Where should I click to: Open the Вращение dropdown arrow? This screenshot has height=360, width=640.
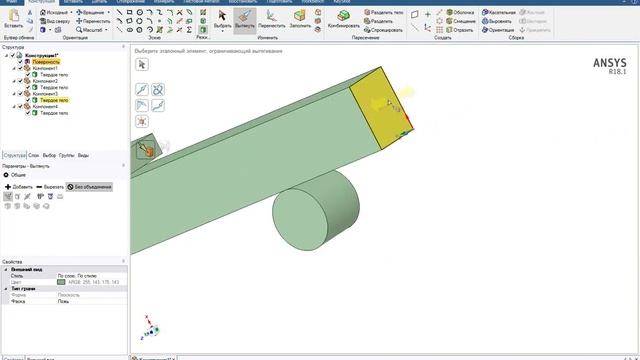point(108,12)
